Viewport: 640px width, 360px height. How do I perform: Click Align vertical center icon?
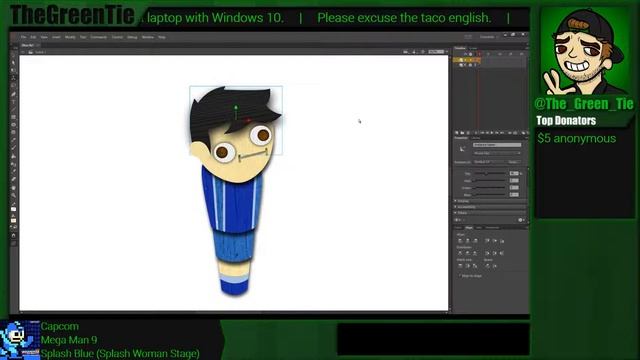(495, 241)
